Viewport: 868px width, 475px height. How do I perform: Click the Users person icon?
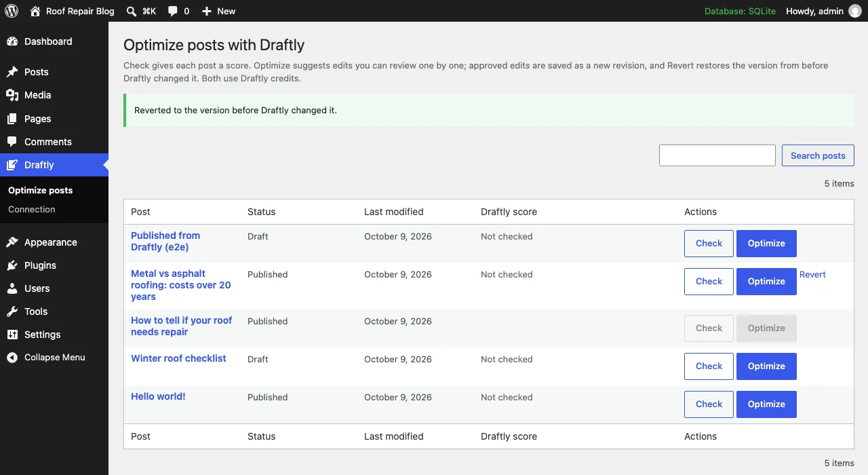(x=12, y=288)
